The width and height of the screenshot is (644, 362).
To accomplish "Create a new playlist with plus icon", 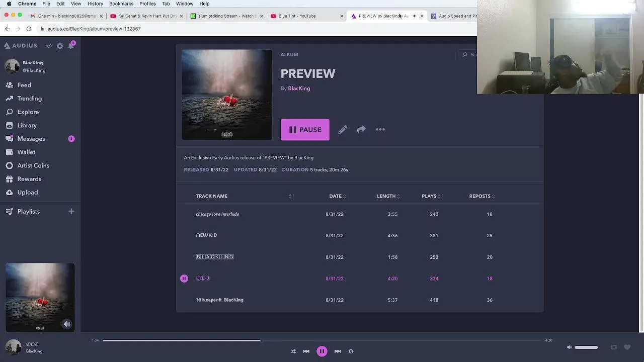I will tap(71, 211).
